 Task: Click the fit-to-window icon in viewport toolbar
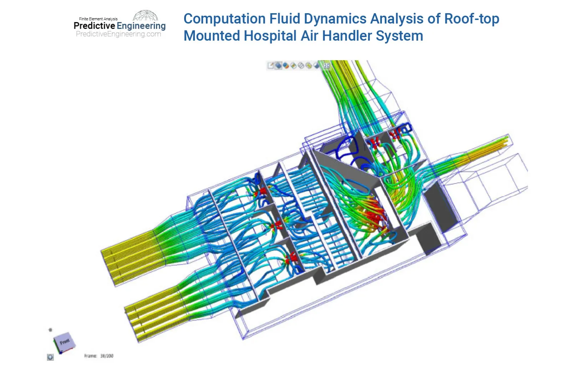[327, 66]
